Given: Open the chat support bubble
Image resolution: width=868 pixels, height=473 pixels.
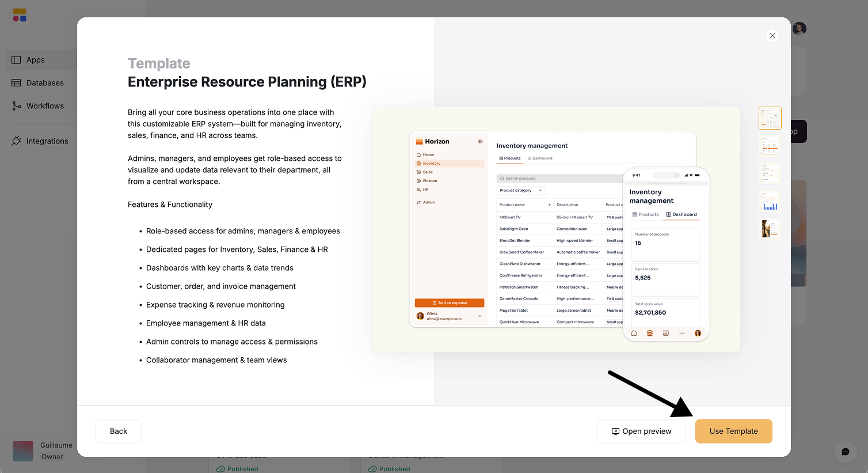Looking at the screenshot, I should [845, 452].
